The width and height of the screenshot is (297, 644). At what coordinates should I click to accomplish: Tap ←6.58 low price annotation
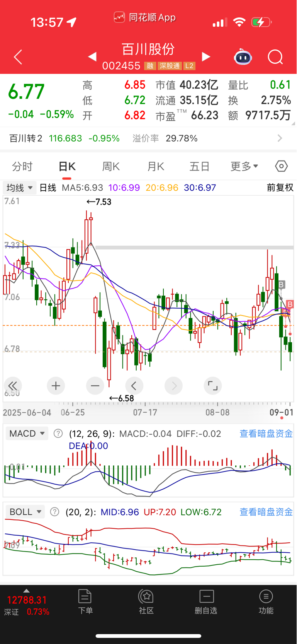[x=121, y=398]
